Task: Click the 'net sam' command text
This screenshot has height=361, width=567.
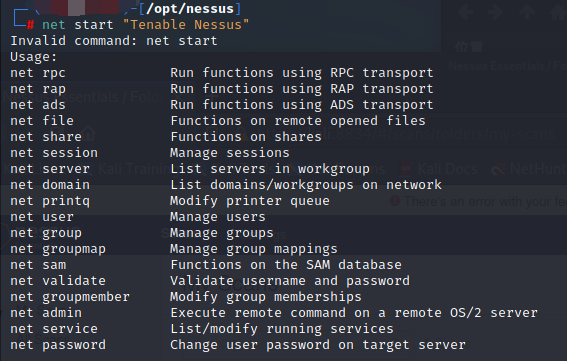Action: [x=38, y=265]
